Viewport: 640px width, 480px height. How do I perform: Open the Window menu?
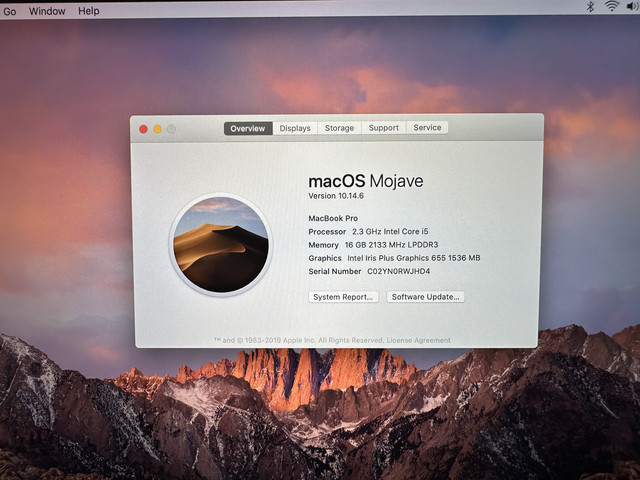(47, 11)
